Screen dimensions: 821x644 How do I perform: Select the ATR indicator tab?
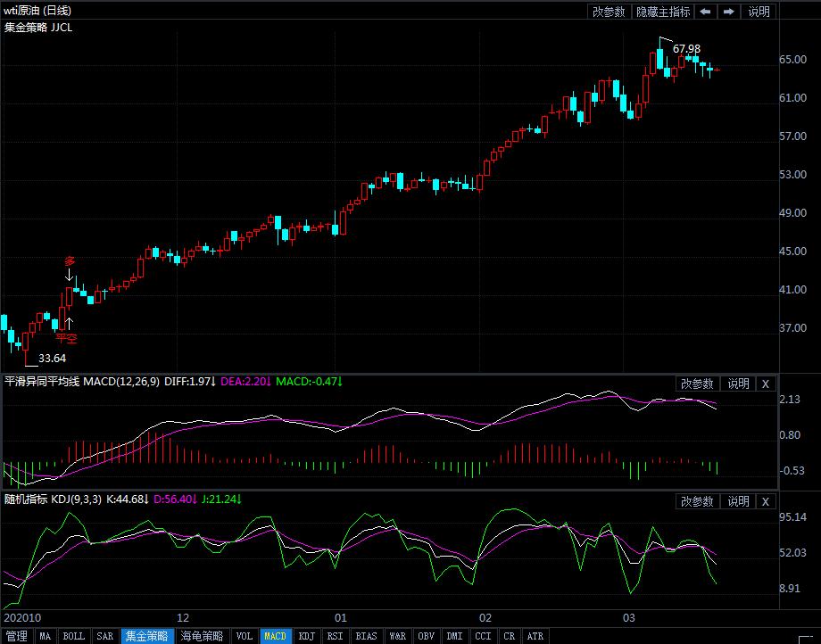535,636
